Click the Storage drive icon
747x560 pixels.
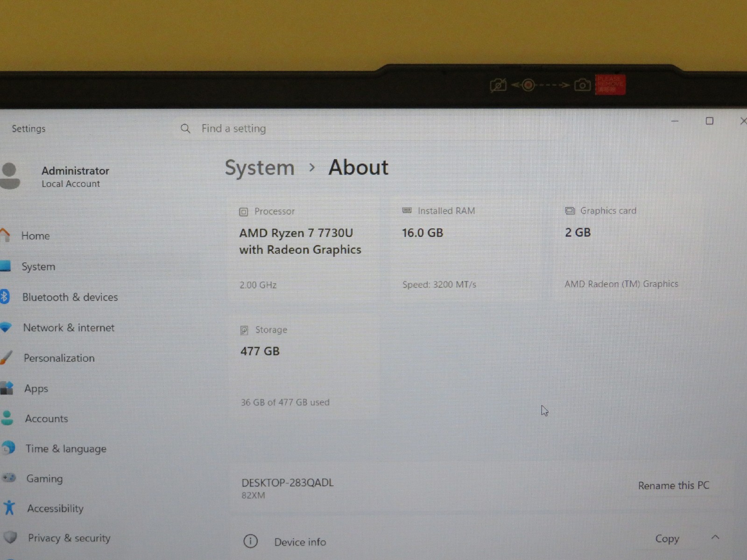(244, 330)
